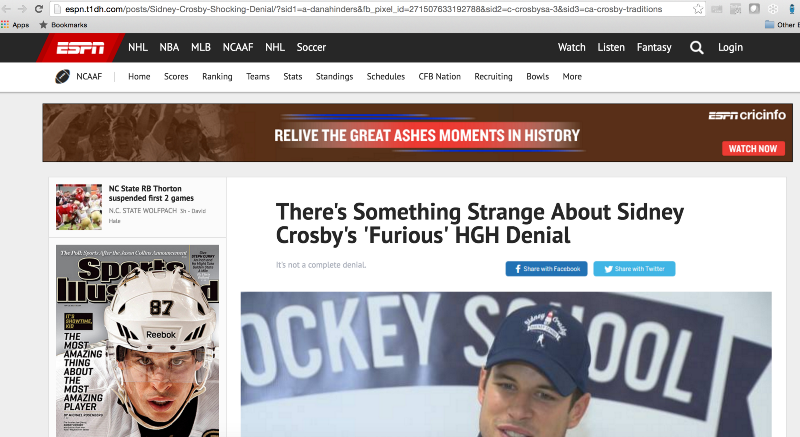The width and height of the screenshot is (800, 437).
Task: Open the Scores tab
Action: coord(176,76)
